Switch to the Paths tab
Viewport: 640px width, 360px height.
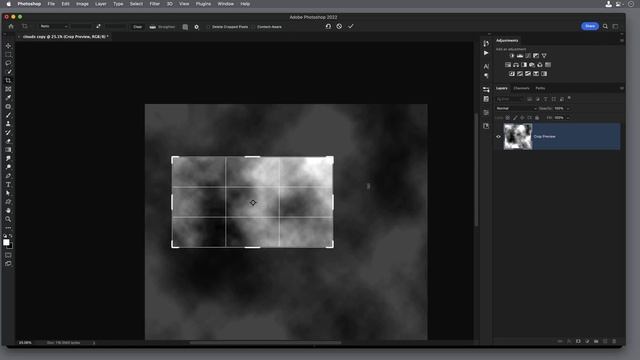(540, 88)
